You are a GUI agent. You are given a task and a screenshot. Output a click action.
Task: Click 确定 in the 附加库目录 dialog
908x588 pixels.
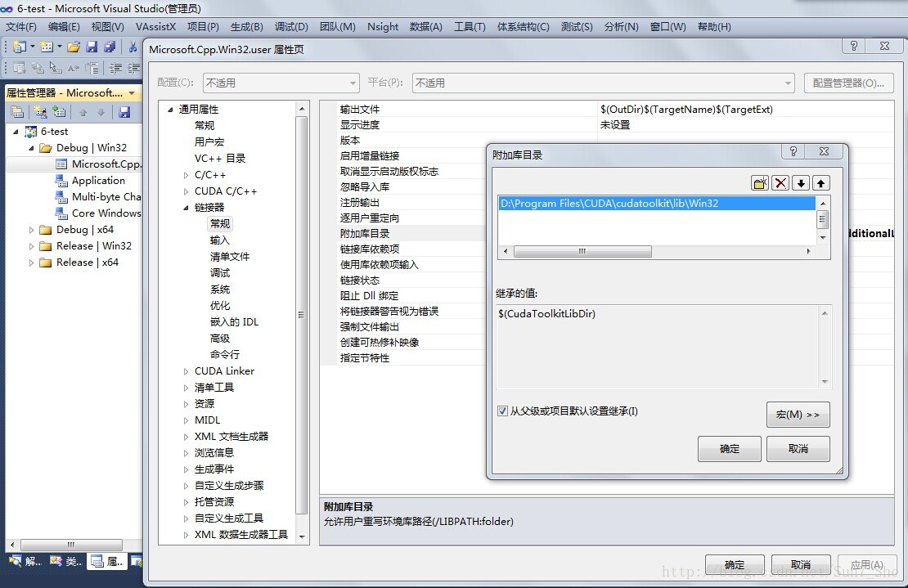pyautogui.click(x=729, y=448)
